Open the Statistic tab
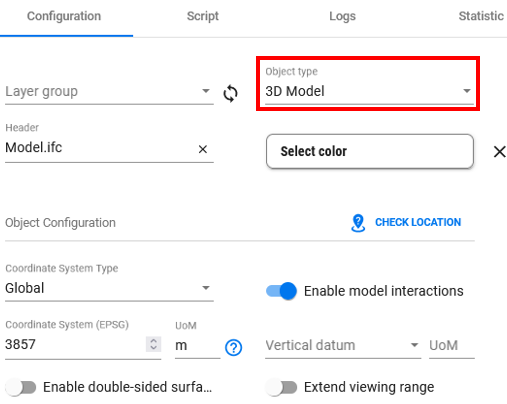Screen dimensions: 507x404 (481, 16)
